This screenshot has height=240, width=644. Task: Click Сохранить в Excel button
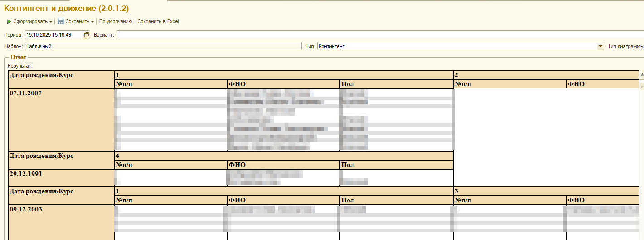pos(158,21)
